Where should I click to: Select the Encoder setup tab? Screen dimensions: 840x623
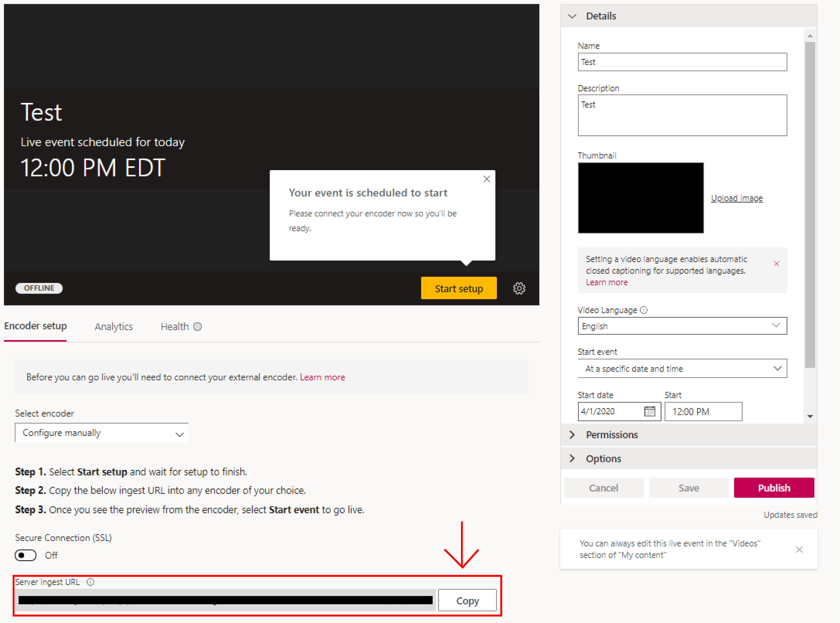35,326
